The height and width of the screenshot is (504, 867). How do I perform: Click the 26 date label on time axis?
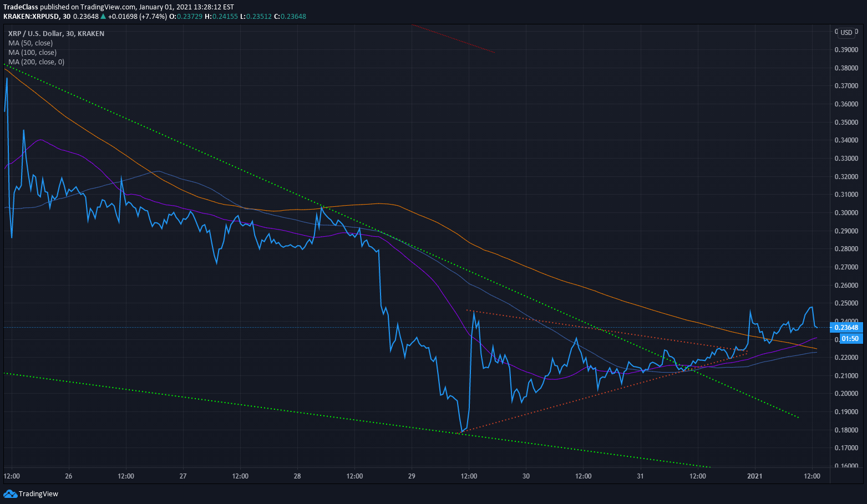pyautogui.click(x=69, y=476)
